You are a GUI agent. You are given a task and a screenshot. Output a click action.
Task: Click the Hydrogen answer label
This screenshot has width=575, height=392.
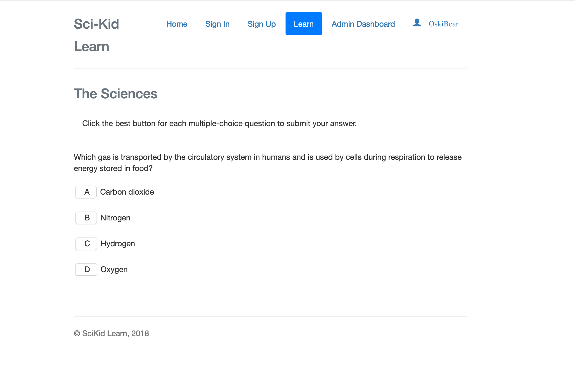pyautogui.click(x=118, y=244)
